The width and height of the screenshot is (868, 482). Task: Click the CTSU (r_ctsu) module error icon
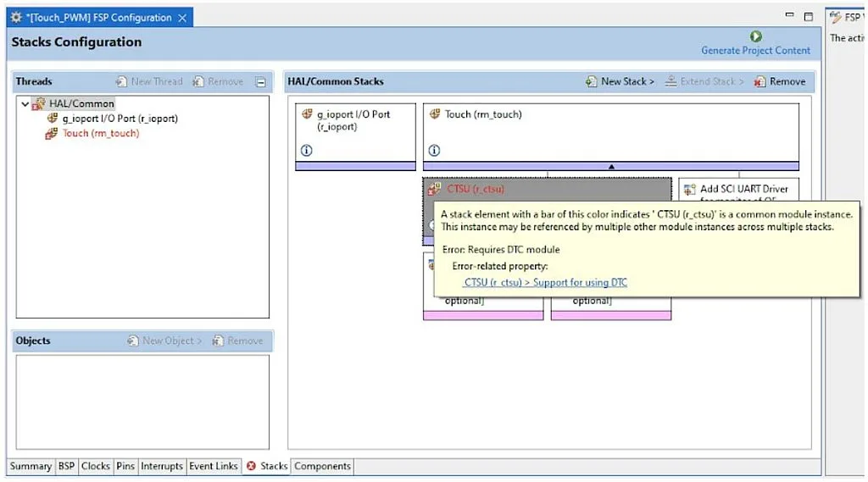[x=435, y=189]
